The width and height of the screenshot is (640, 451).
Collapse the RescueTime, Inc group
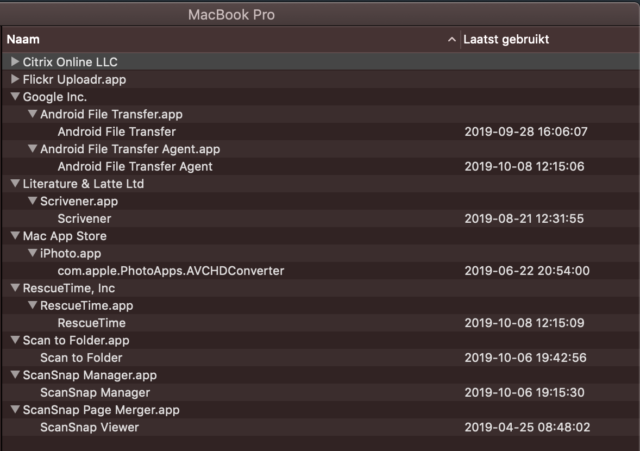tap(15, 288)
